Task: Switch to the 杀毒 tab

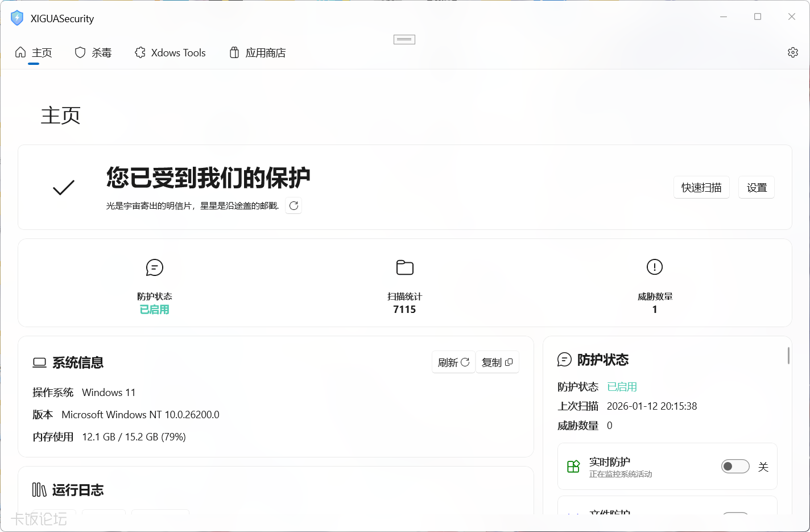Action: (x=93, y=53)
